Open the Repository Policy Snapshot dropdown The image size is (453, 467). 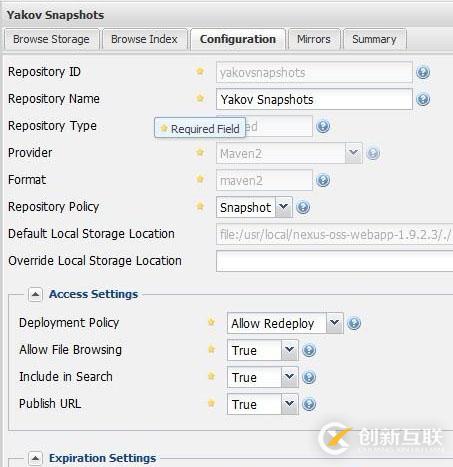284,207
